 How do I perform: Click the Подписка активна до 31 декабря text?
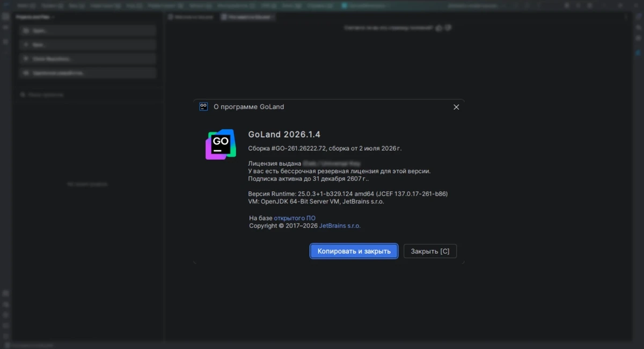(309, 178)
